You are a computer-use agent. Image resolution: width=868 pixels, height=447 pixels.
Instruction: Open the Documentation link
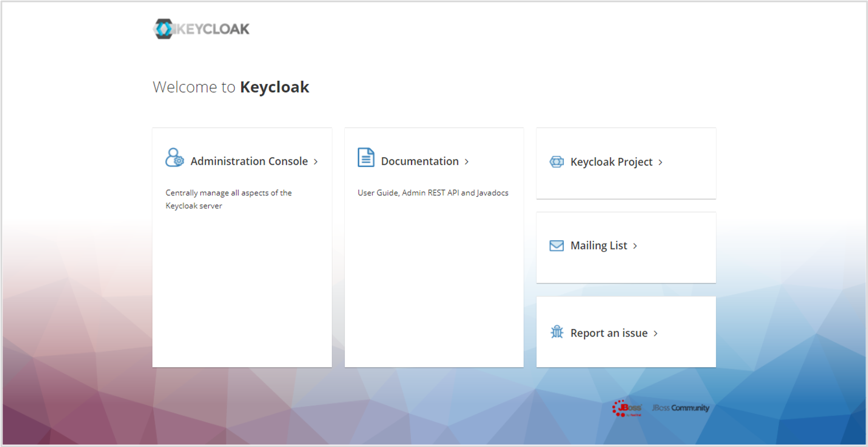coord(420,161)
